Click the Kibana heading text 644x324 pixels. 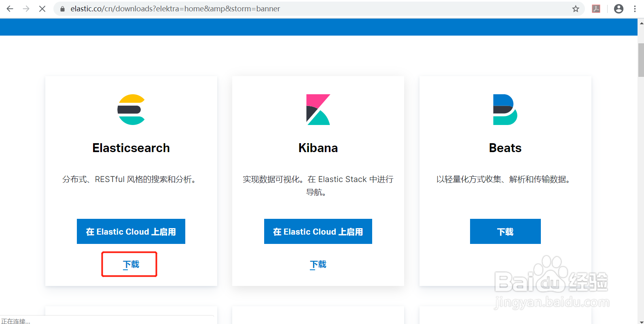pos(318,148)
